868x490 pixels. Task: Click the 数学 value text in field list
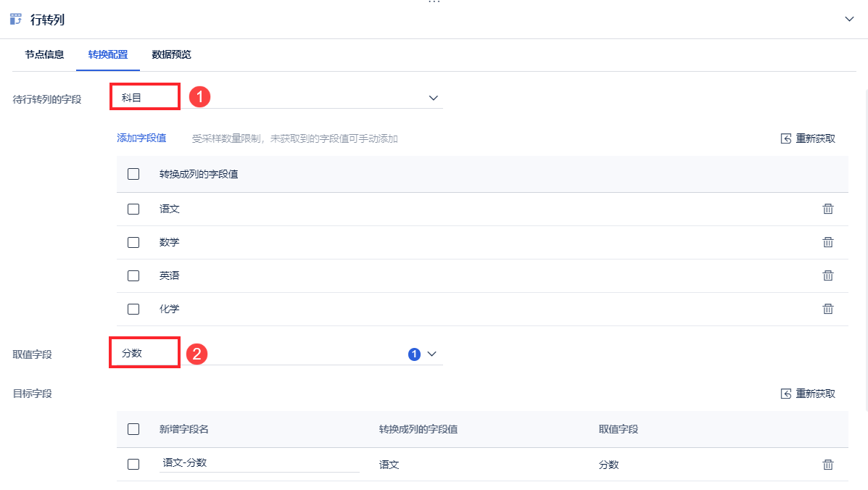point(170,242)
